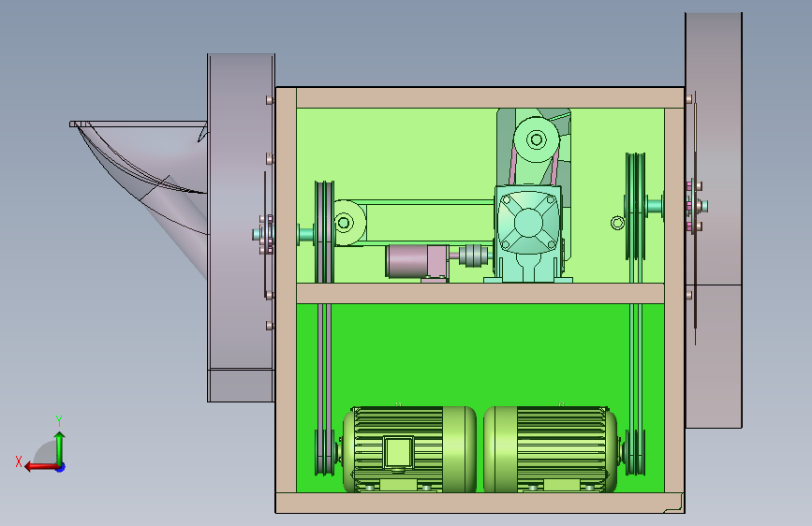Click the blue Z axis origin dot
The image size is (812, 526).
tap(60, 467)
